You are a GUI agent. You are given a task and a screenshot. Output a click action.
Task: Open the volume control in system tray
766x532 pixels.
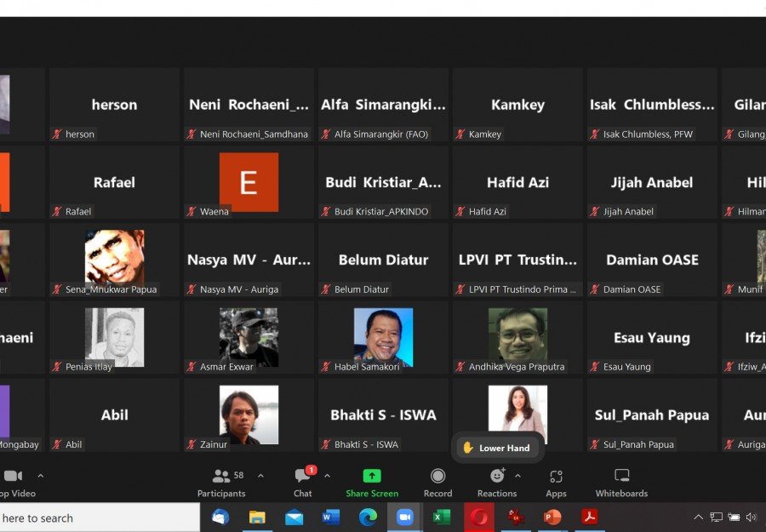[x=752, y=517]
